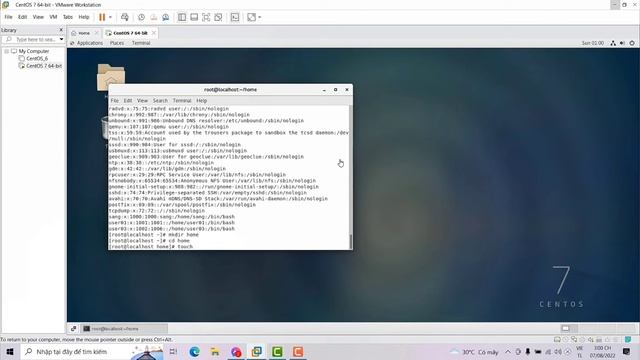
Task: Open the snapshot manager icon
Action: [x=166, y=17]
